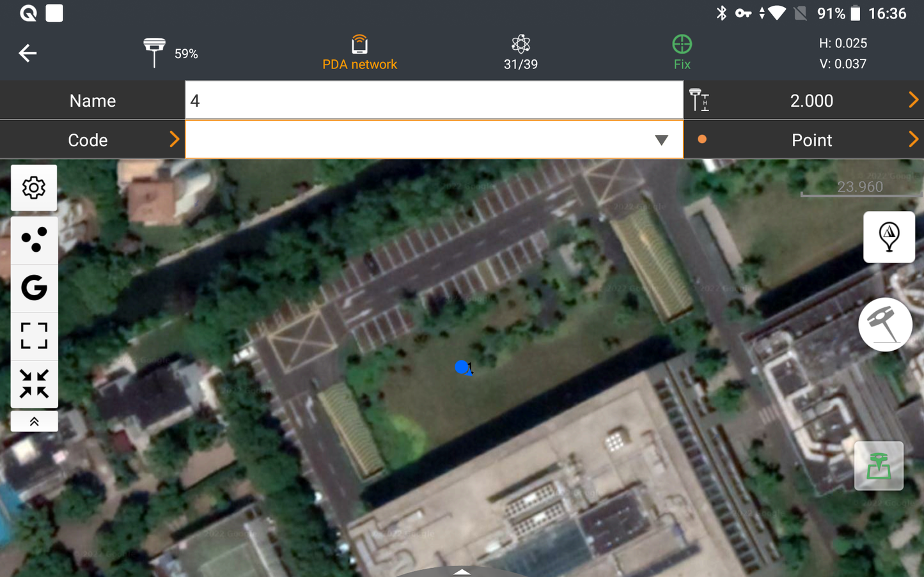Open map settings gear
The width and height of the screenshot is (924, 577).
pos(34,188)
